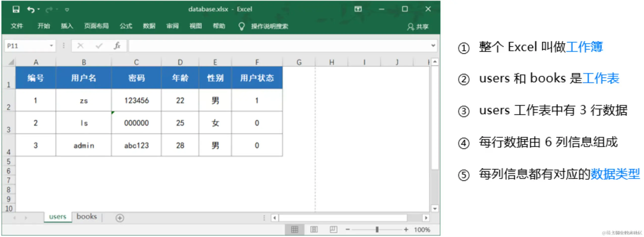Click the Save icon in quick access toolbar
The width and height of the screenshot is (644, 237).
tap(16, 9)
